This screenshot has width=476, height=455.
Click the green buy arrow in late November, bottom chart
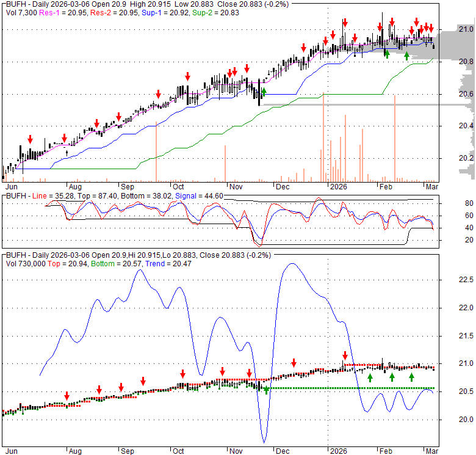(266, 390)
